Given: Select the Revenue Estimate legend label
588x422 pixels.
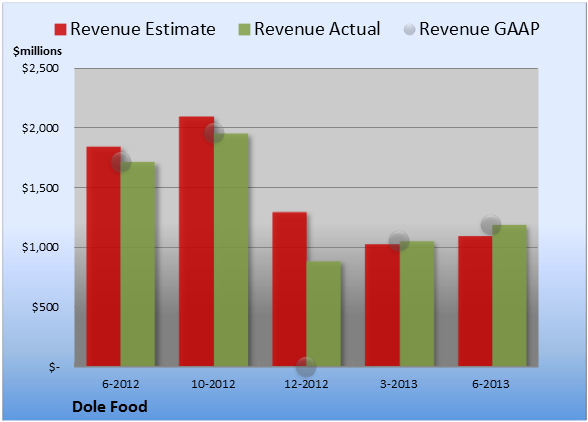Looking at the screenshot, I should click(x=143, y=29).
